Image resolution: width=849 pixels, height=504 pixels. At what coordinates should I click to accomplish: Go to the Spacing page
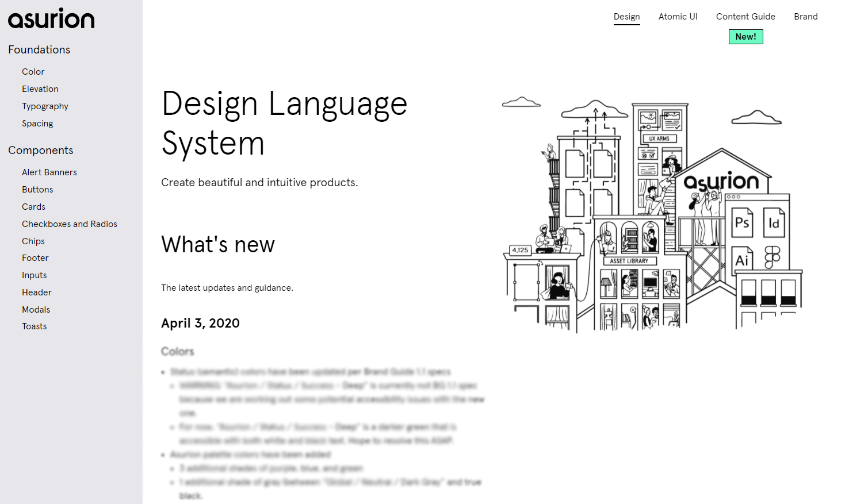(x=37, y=124)
